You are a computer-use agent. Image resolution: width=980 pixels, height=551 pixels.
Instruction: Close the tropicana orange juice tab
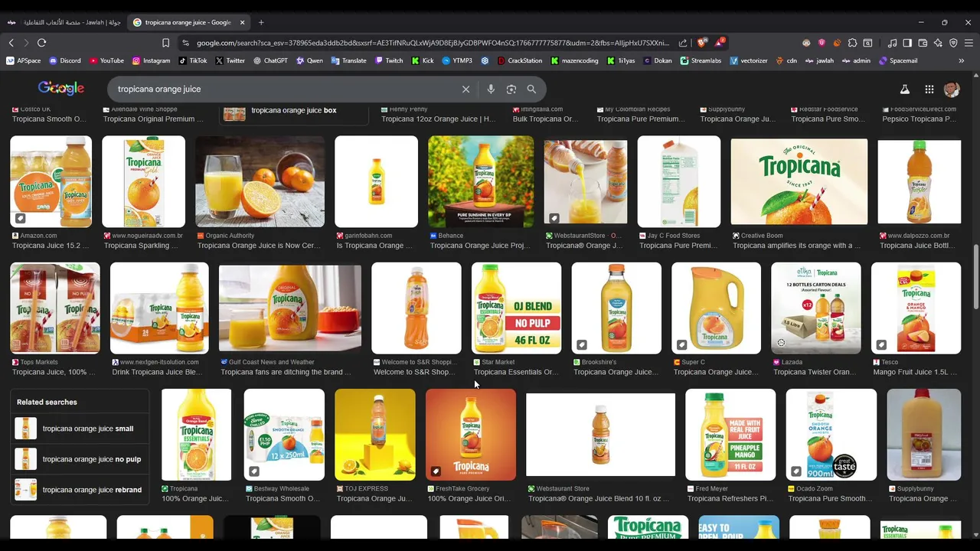click(242, 22)
